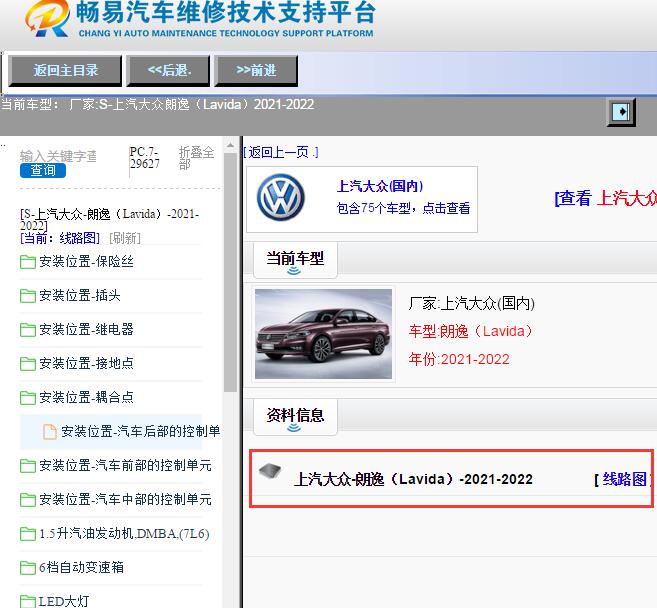Click the Volkswagen logo icon
657x608 pixels.
point(280,197)
